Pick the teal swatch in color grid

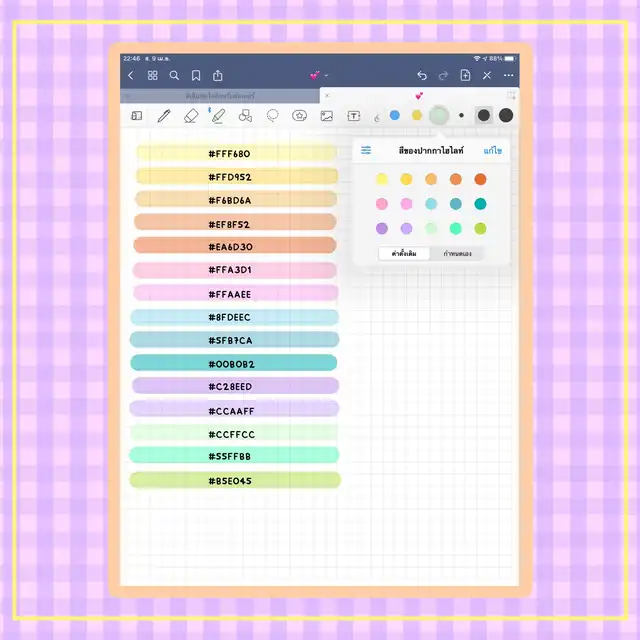[481, 204]
